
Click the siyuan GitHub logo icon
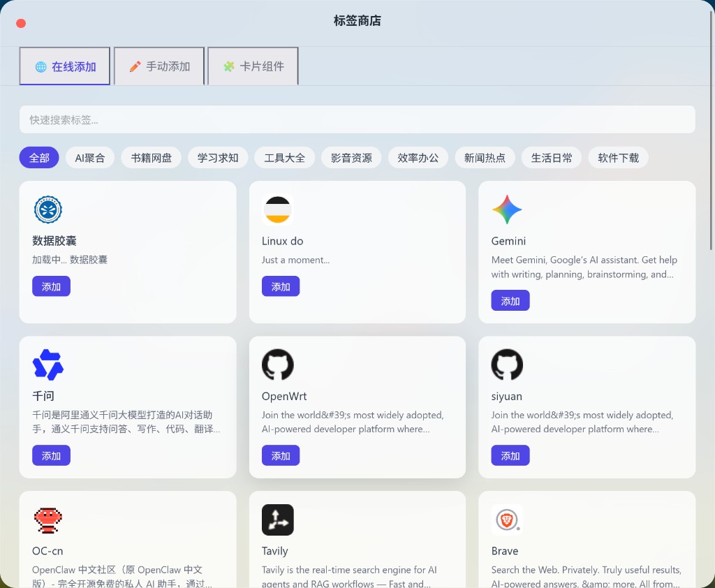(507, 365)
